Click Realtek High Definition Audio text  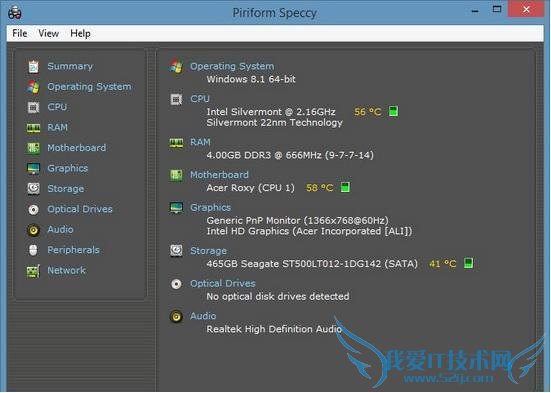click(x=274, y=329)
